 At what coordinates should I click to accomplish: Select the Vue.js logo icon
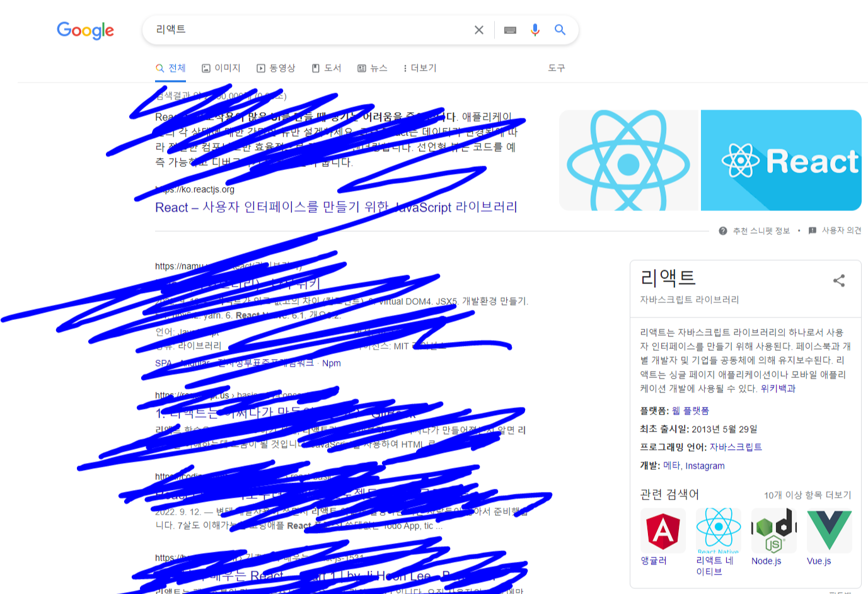[x=830, y=530]
